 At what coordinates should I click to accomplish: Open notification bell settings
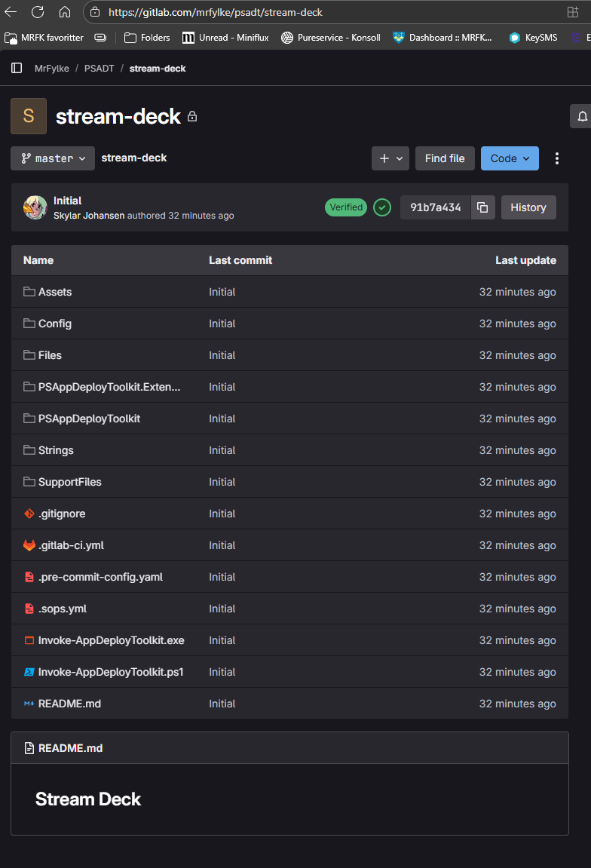pos(582,116)
